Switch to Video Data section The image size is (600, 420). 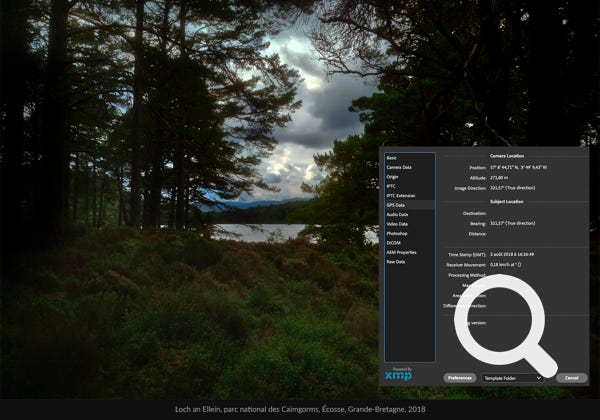[398, 224]
